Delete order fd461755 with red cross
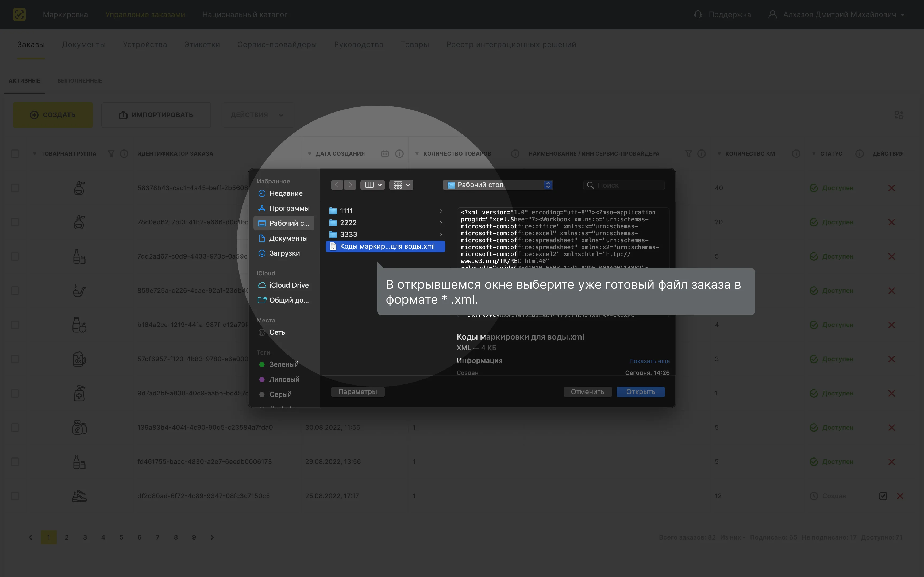 [x=892, y=462]
